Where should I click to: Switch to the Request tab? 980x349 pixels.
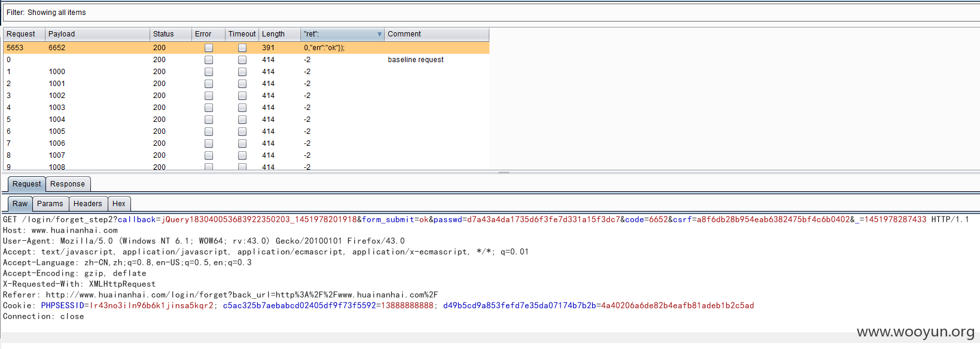[x=27, y=184]
